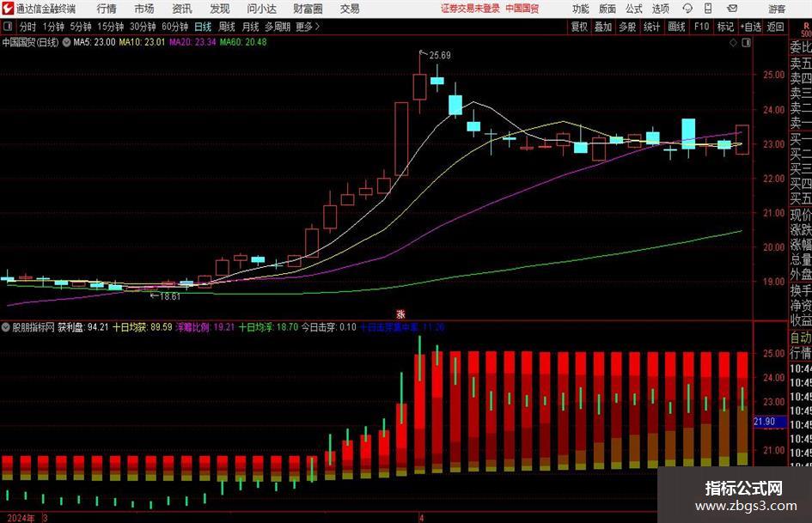
Task: Add stock with +自选 button
Action: (750, 27)
